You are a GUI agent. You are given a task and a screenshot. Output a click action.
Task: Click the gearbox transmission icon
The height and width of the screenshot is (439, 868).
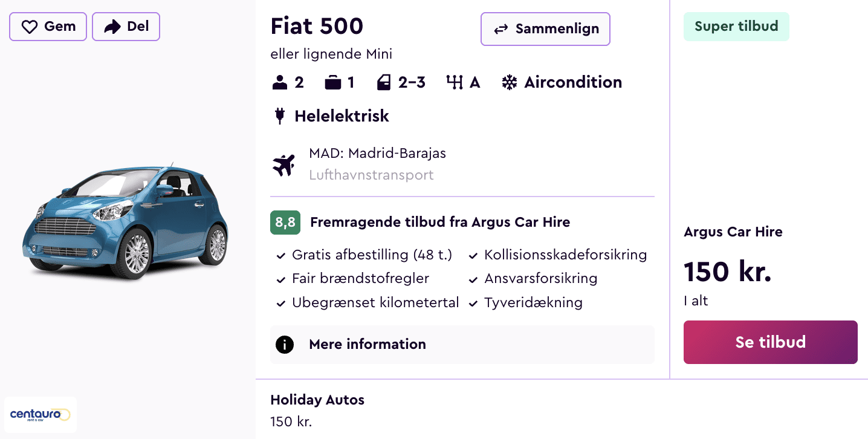pos(455,82)
